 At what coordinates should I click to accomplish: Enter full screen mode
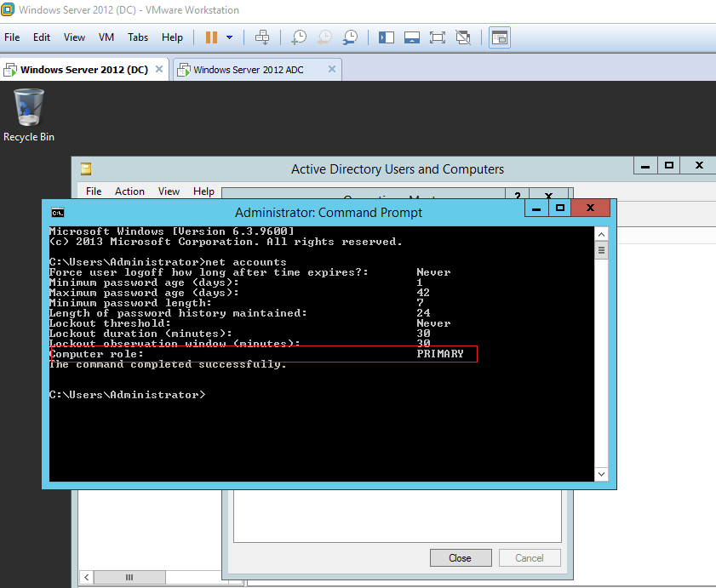(437, 37)
